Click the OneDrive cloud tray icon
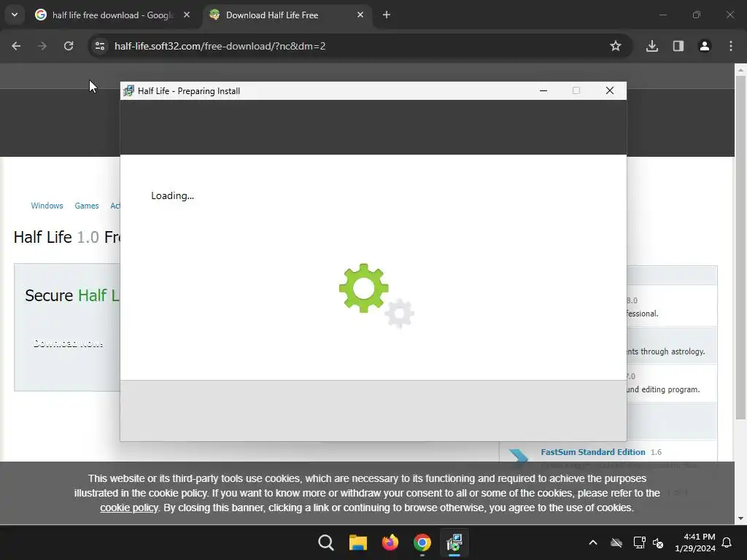747x560 pixels. coord(616,542)
